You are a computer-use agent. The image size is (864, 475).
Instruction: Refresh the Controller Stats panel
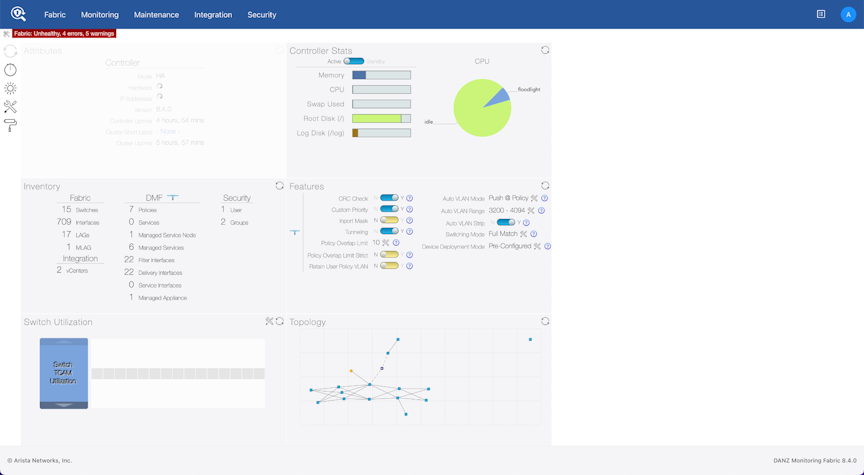[545, 50]
